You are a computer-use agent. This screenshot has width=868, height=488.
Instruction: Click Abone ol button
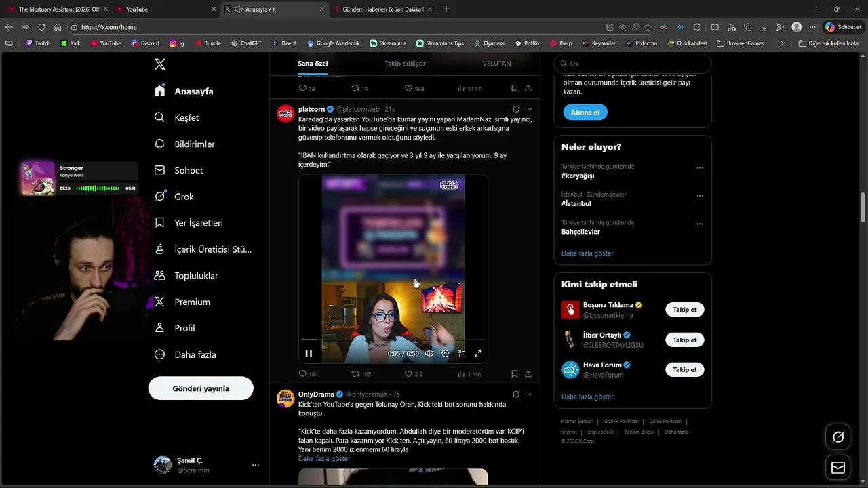click(x=585, y=113)
